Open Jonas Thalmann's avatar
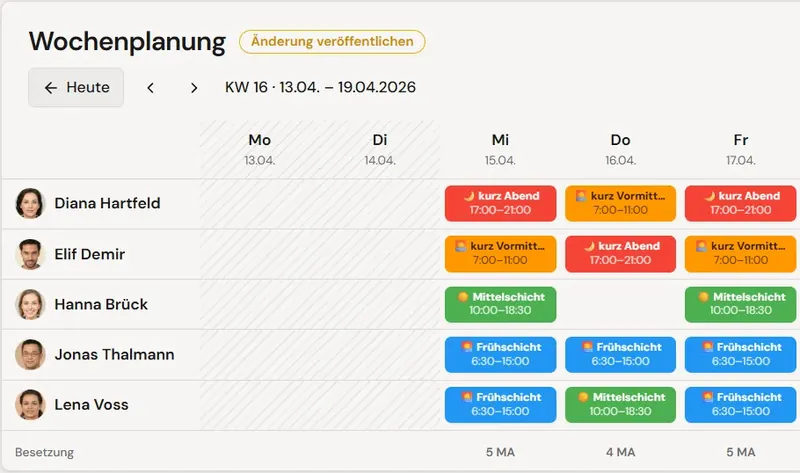 (x=30, y=354)
